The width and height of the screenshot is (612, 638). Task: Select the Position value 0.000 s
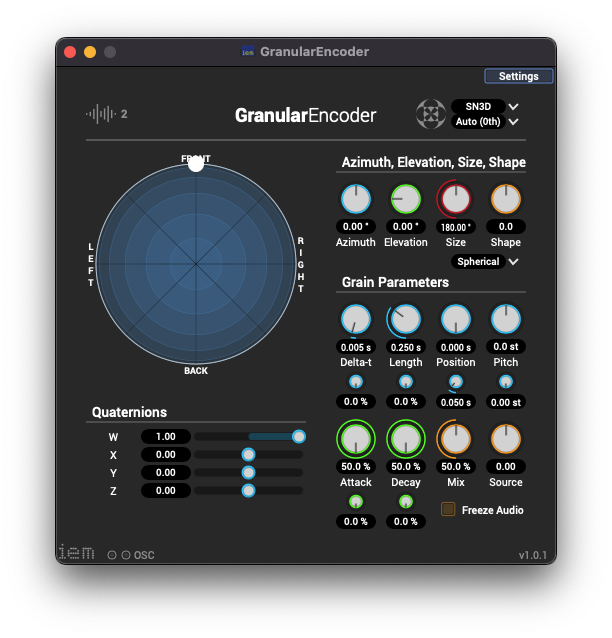coord(456,347)
